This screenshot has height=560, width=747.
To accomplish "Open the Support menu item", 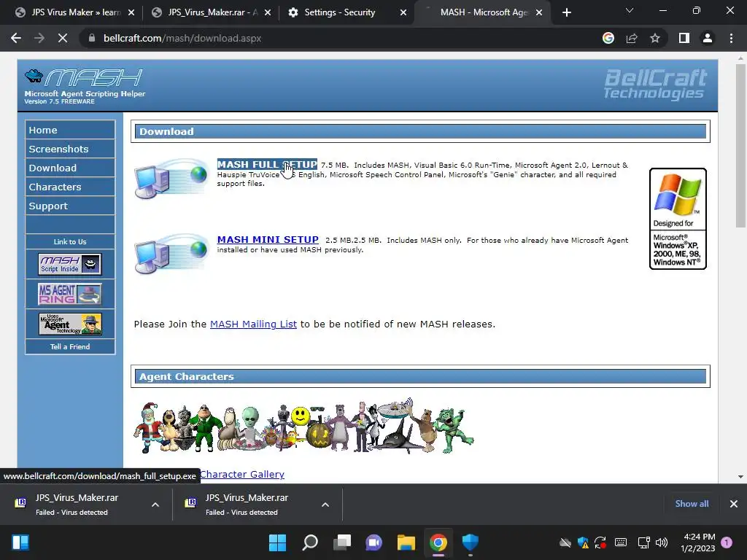I will [70, 206].
